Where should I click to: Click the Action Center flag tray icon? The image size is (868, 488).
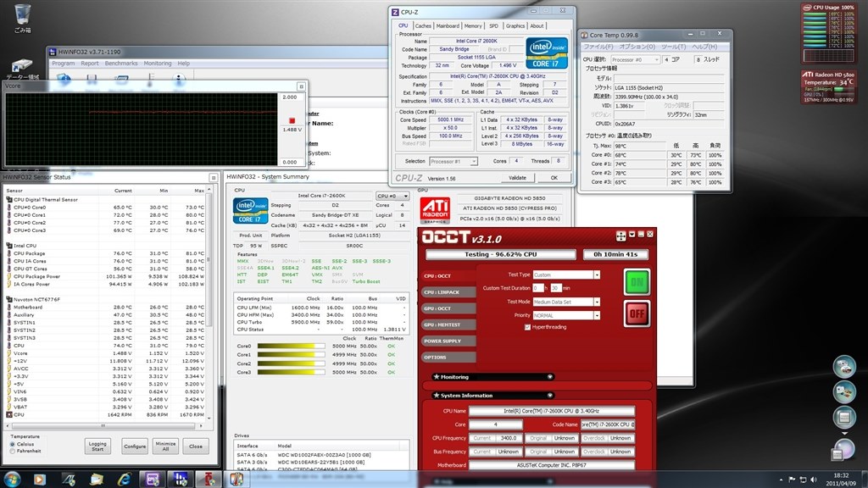point(792,480)
